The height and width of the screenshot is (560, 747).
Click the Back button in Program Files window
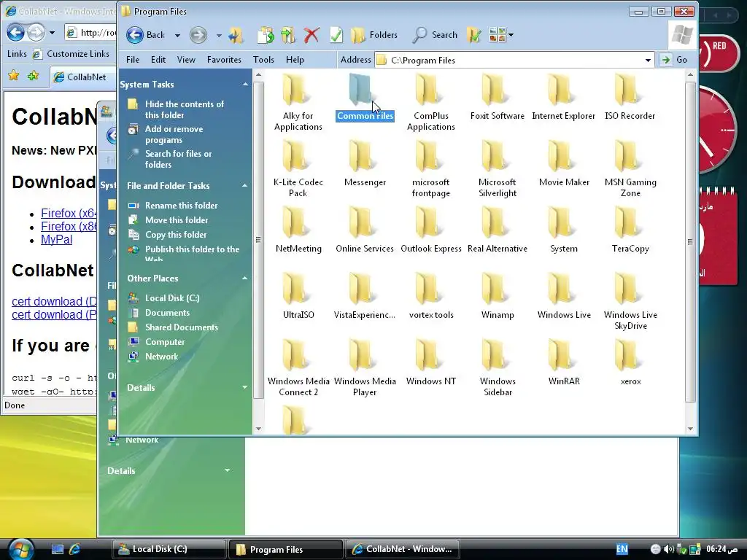pyautogui.click(x=146, y=35)
